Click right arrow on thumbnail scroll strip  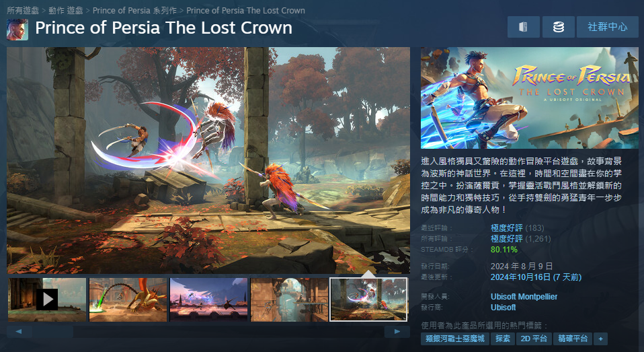[x=397, y=331]
